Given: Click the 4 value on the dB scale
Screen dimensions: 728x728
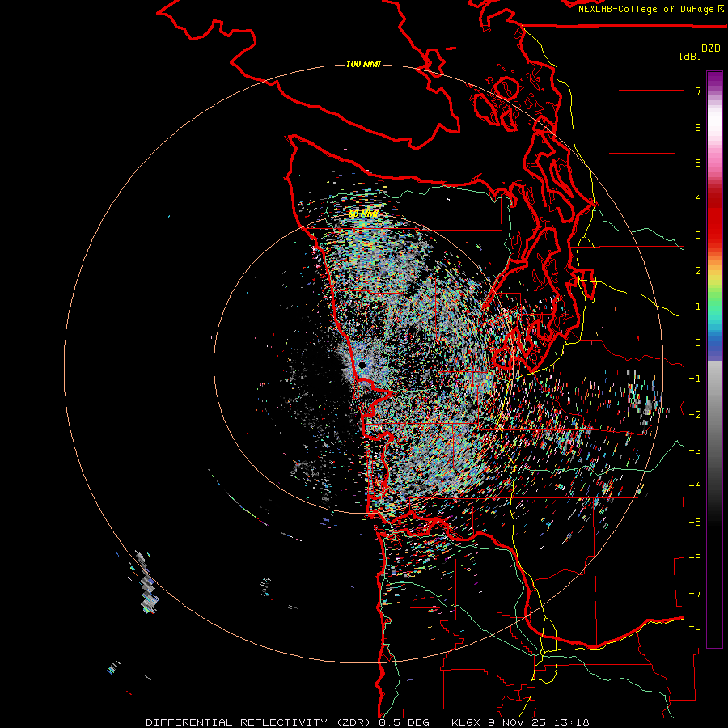Looking at the screenshot, I should coord(698,199).
